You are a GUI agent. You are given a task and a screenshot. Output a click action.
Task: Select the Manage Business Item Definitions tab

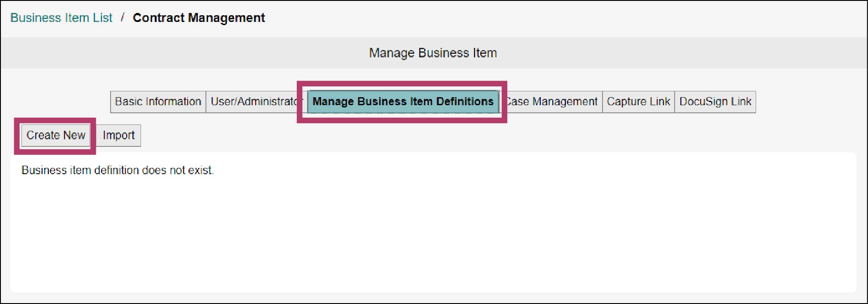[403, 102]
